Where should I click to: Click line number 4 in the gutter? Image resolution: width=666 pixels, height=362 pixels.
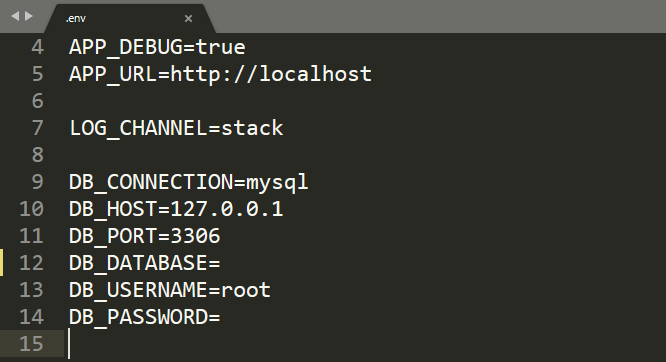tap(37, 47)
